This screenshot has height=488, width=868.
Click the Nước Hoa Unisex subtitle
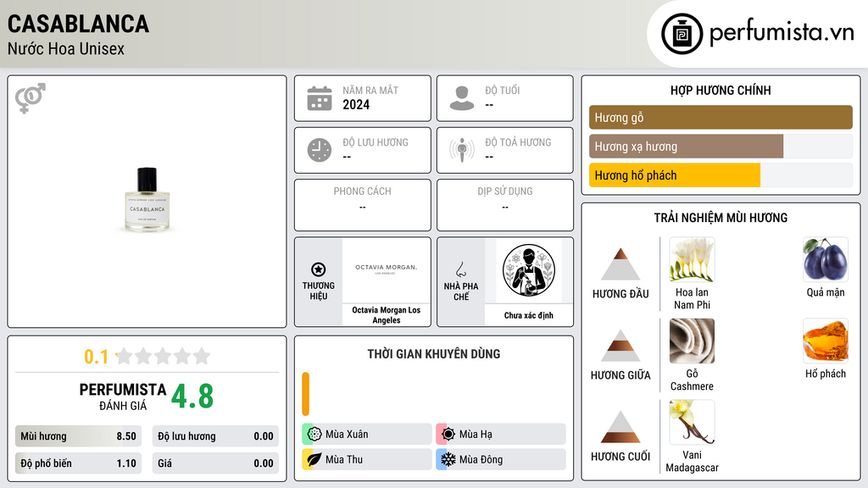(66, 48)
